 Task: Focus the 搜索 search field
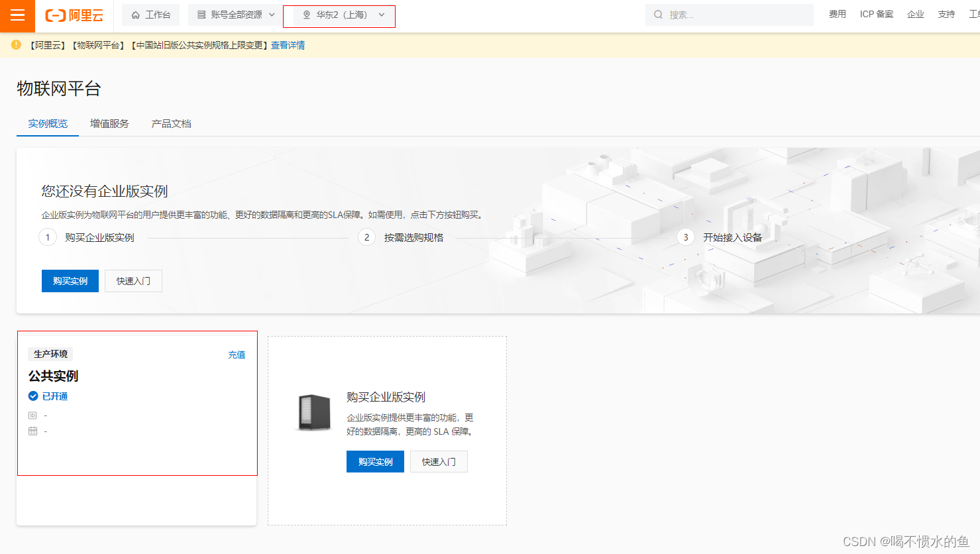pos(730,15)
